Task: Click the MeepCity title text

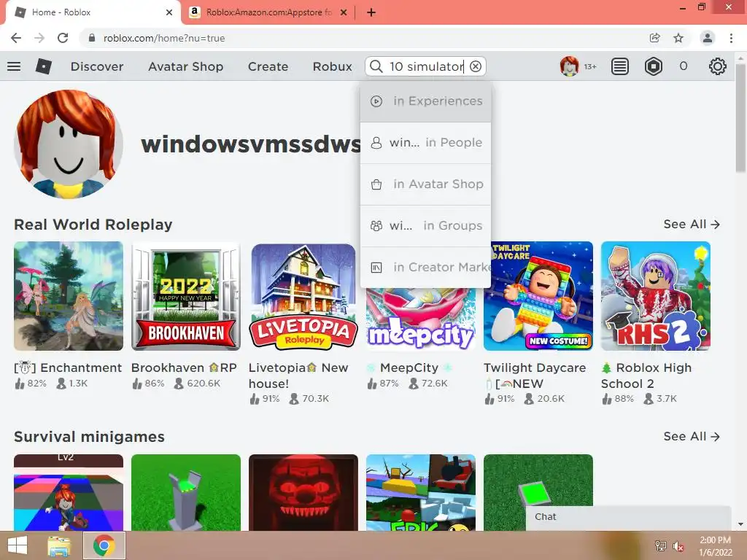Action: click(x=409, y=367)
